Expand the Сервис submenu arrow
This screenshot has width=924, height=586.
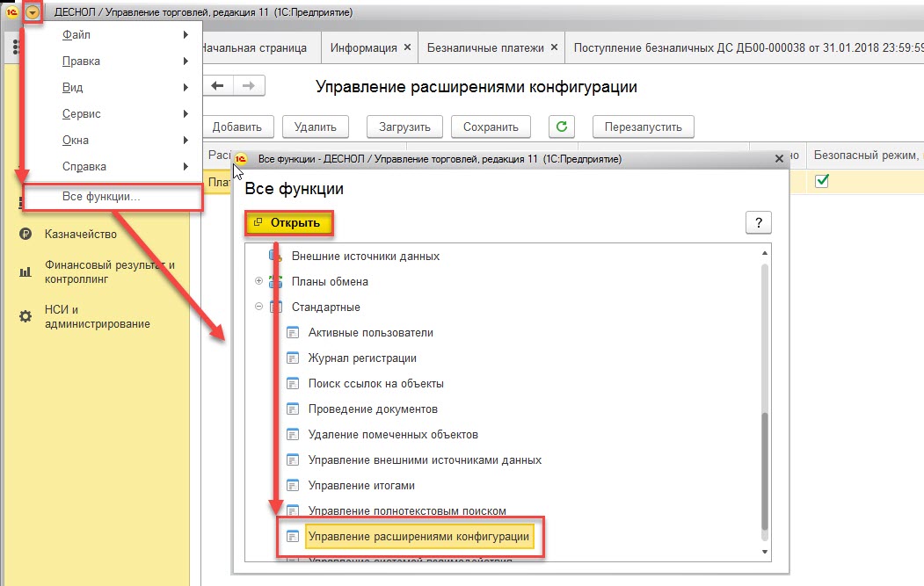[x=186, y=113]
